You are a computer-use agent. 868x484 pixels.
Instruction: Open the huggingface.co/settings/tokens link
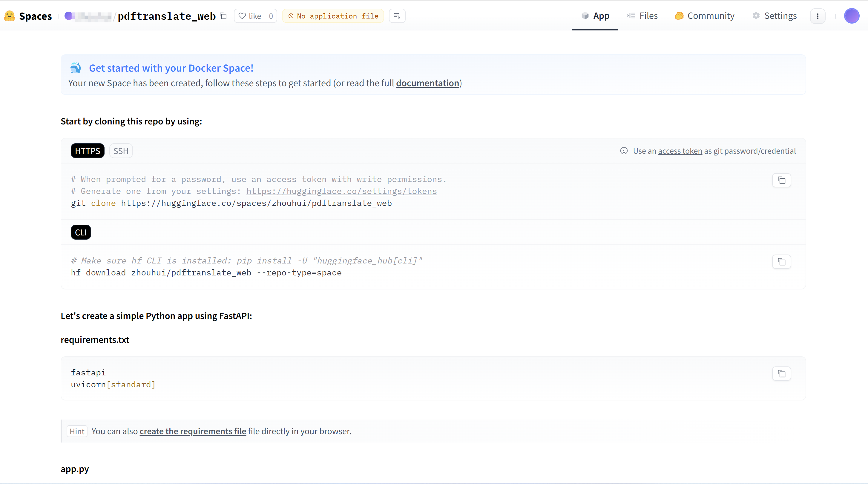coord(342,191)
